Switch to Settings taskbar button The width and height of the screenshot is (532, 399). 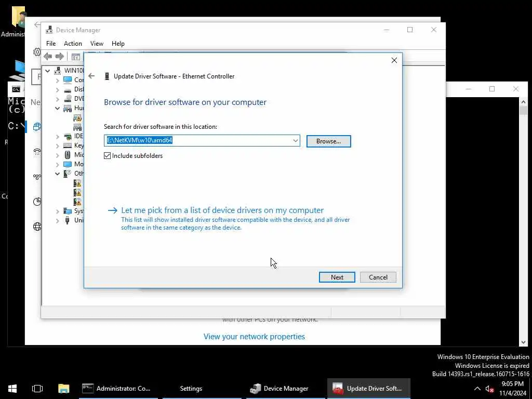pos(202,389)
